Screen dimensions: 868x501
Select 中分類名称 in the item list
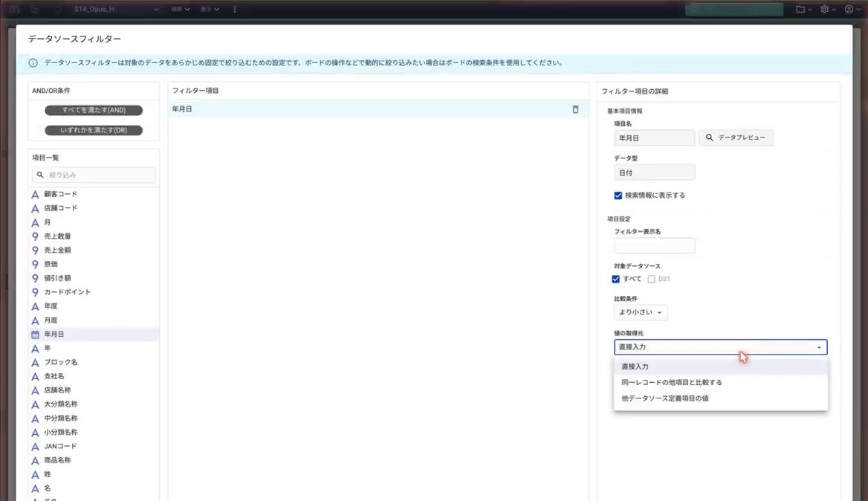click(94, 418)
